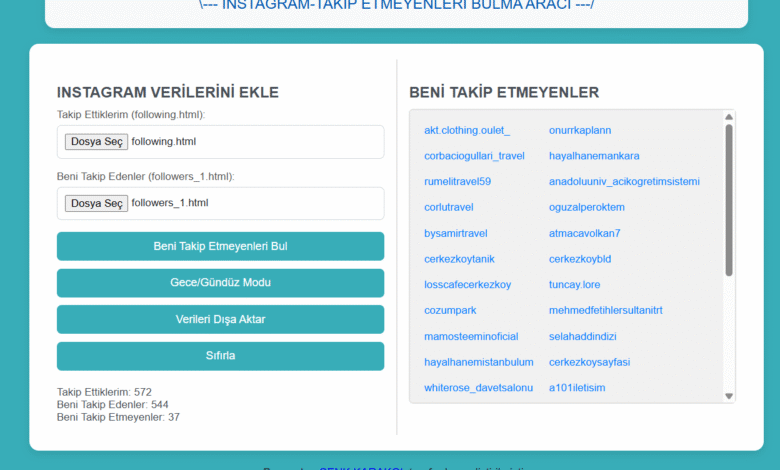Choose file for Beni Takip Edenler (followers_1.html)

tap(96, 203)
